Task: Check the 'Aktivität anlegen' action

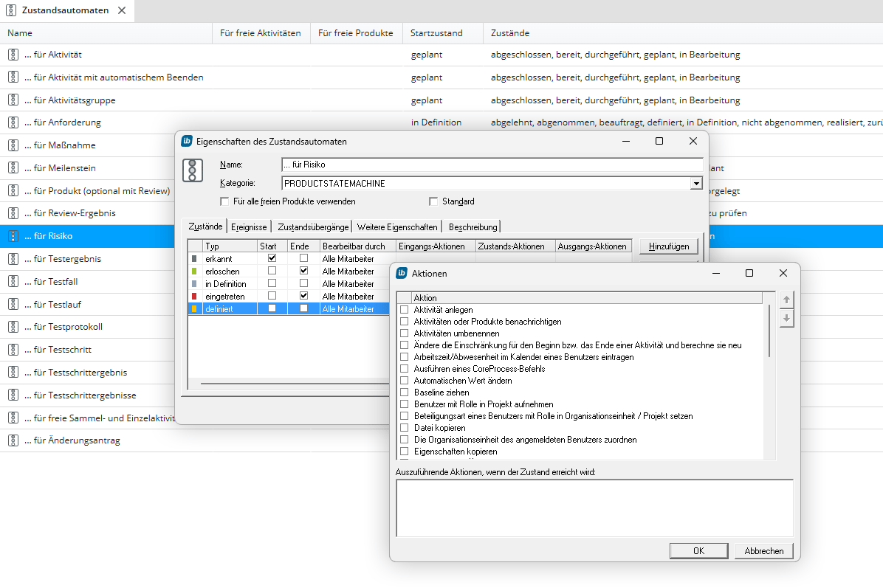Action: click(404, 310)
